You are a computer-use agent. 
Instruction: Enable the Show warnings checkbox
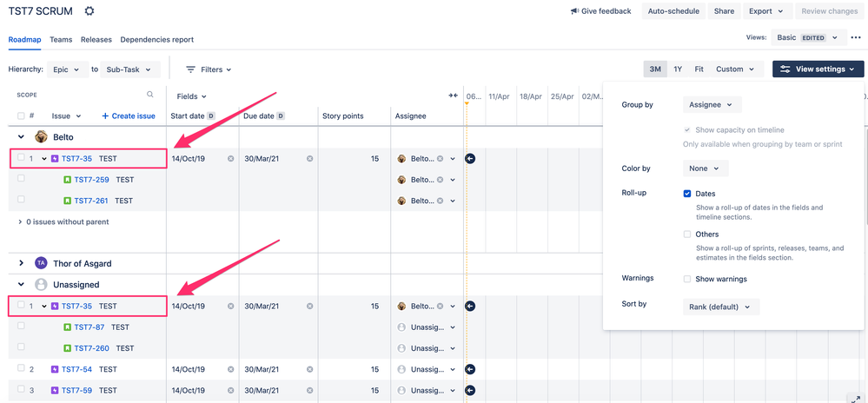click(x=687, y=279)
